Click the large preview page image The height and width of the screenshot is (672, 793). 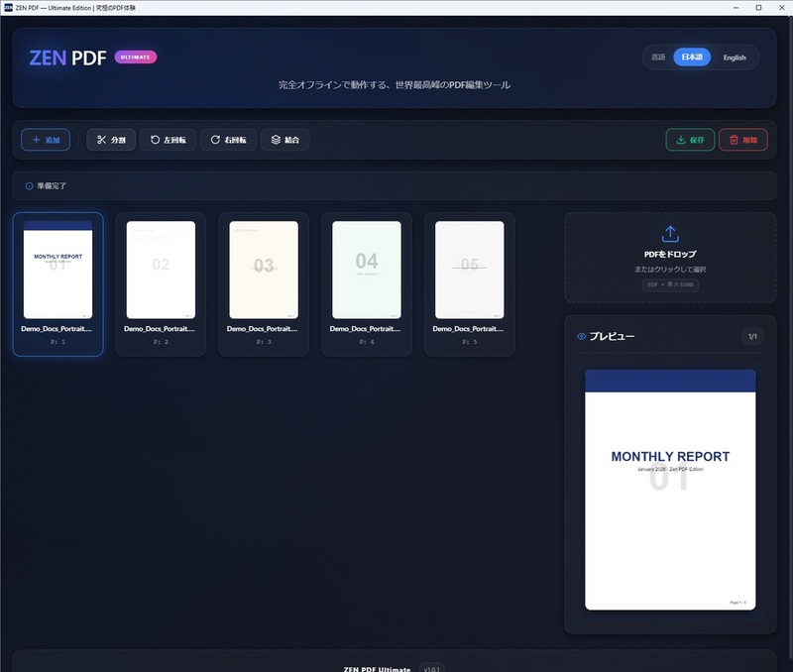[670, 489]
